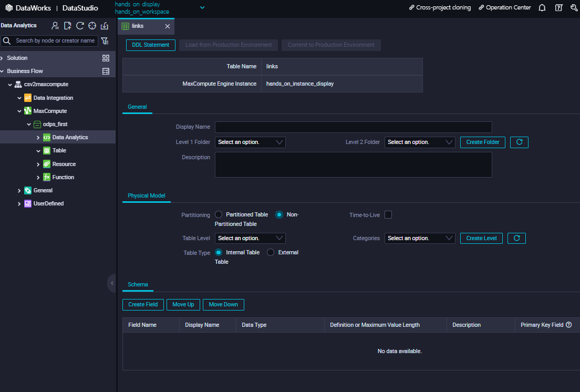Open the Schema section tab

point(138,284)
